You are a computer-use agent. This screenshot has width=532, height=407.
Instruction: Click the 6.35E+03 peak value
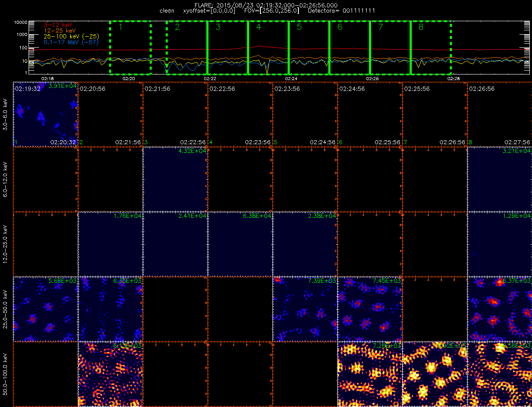(128, 281)
